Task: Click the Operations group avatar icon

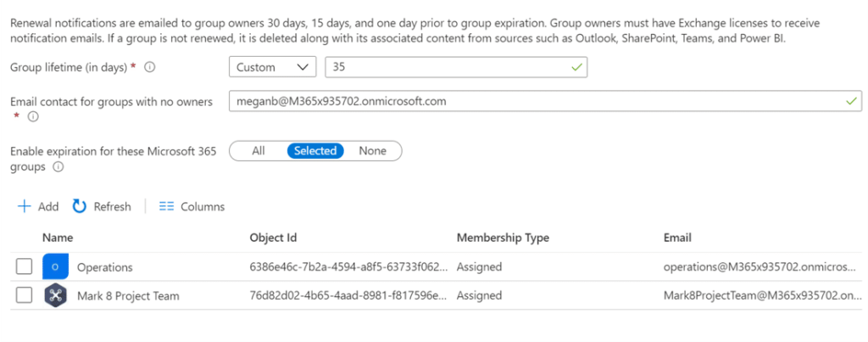Action: [55, 266]
